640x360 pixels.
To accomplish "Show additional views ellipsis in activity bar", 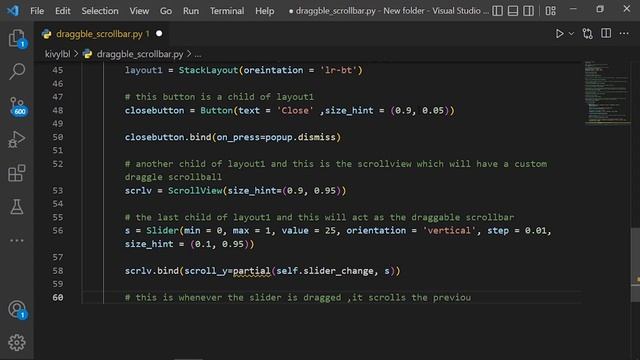I will click(x=17, y=240).
